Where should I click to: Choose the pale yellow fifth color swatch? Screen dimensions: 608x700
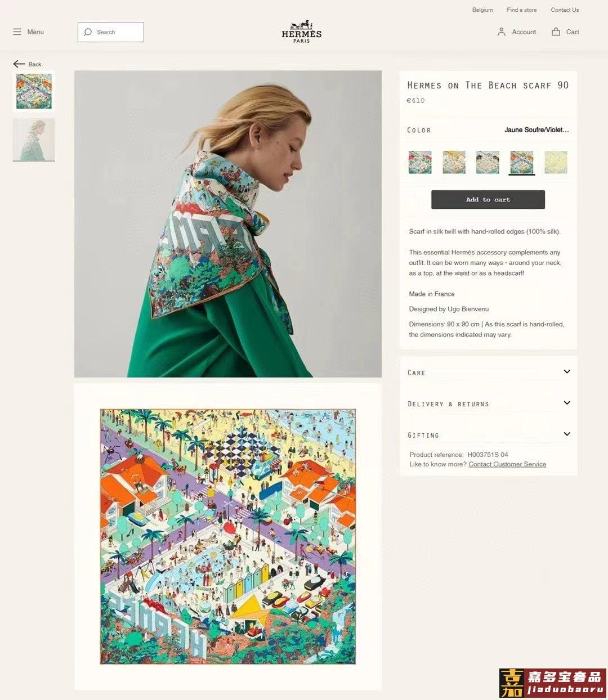(556, 162)
